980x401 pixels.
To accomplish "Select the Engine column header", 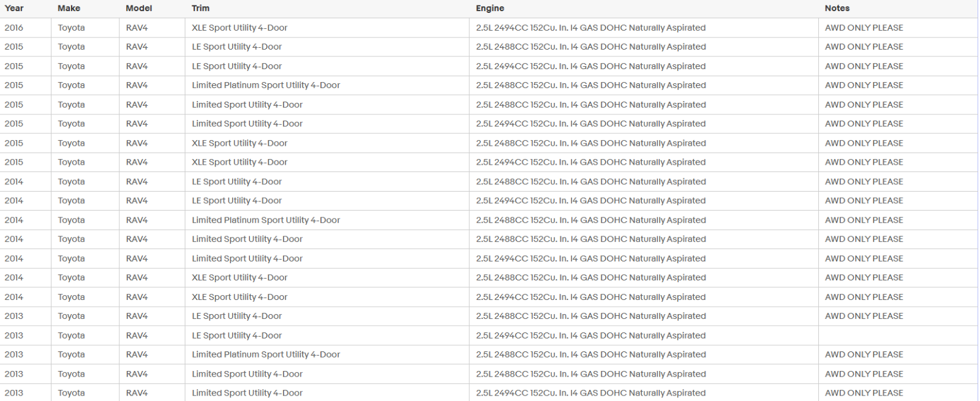I will pyautogui.click(x=490, y=9).
